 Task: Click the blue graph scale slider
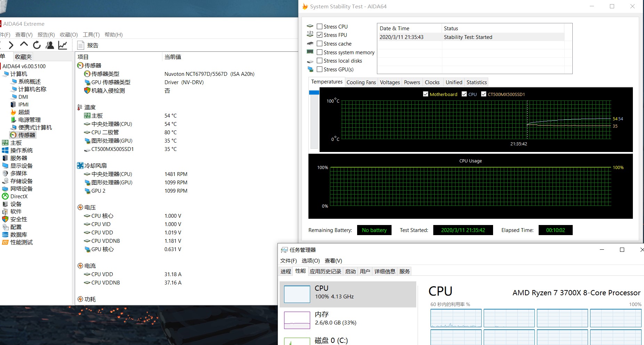pyautogui.click(x=314, y=93)
